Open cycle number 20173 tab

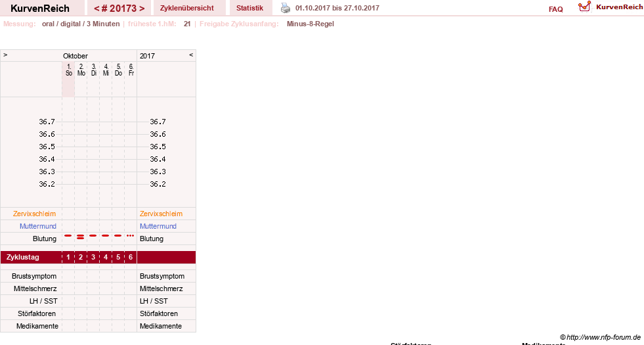(x=119, y=9)
